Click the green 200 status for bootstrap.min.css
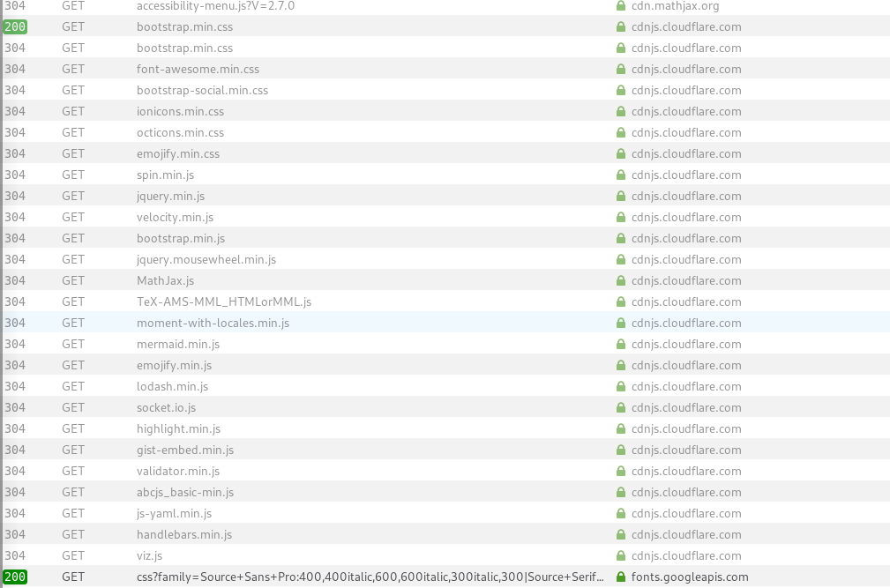Image resolution: width=890 pixels, height=588 pixels. 14,26
